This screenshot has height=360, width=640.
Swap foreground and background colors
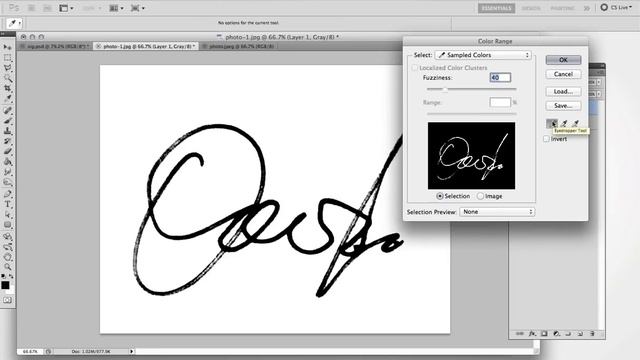point(11,276)
